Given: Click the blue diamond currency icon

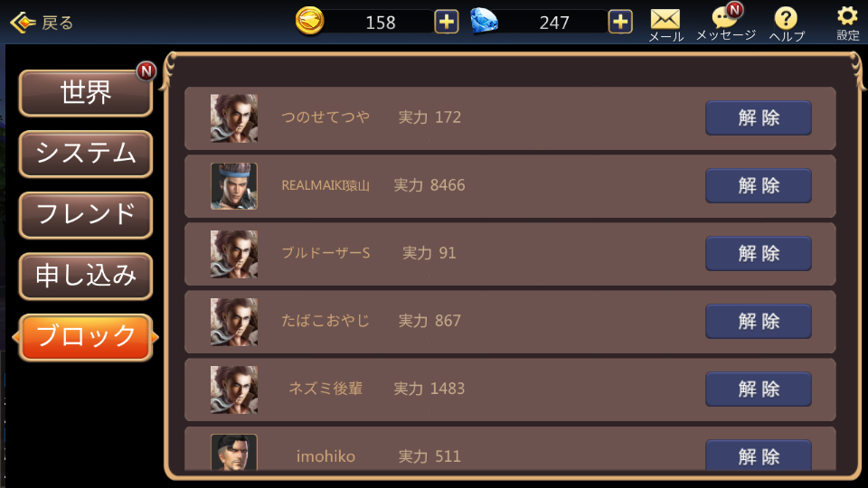Looking at the screenshot, I should [x=484, y=21].
